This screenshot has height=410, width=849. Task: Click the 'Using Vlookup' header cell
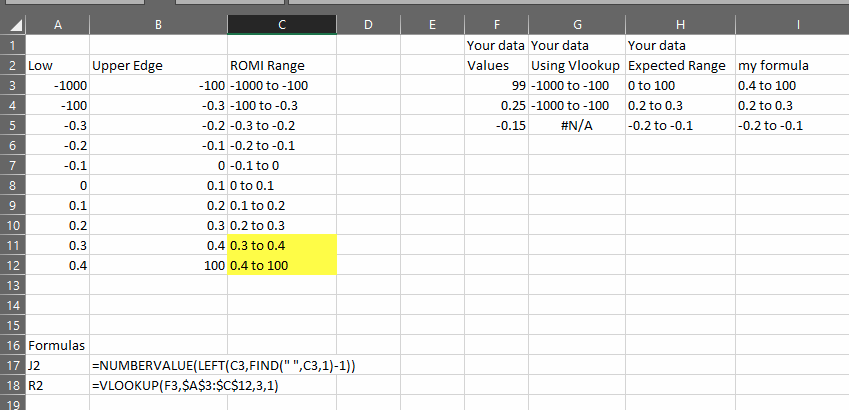577,66
